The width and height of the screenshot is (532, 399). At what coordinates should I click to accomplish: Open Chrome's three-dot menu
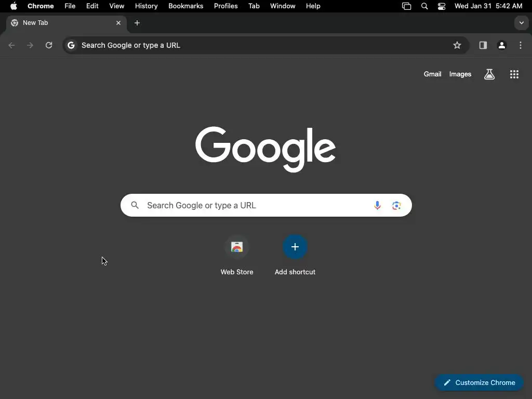521,45
